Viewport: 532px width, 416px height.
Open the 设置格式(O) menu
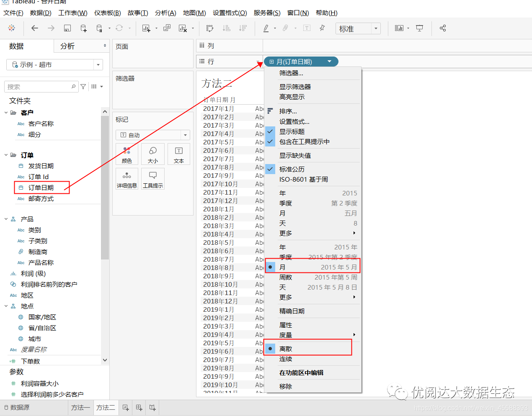[x=230, y=13]
